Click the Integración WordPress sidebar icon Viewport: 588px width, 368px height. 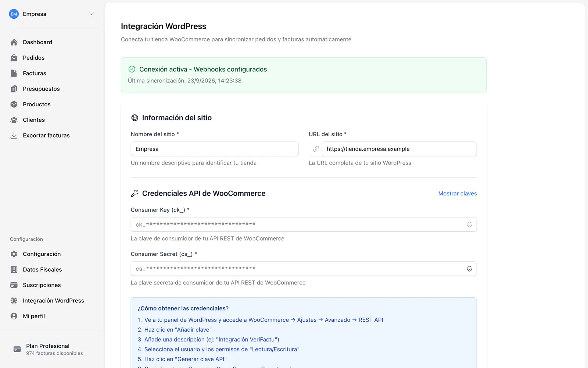point(14,301)
